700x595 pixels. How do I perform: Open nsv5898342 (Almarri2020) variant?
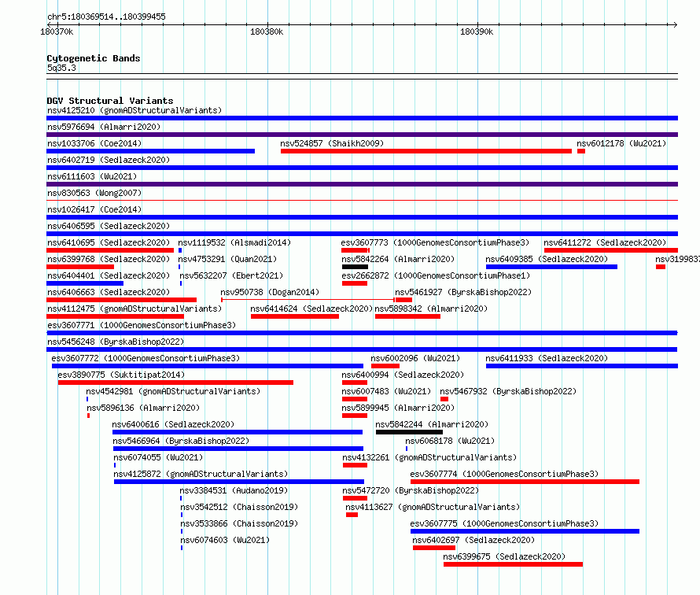click(431, 309)
